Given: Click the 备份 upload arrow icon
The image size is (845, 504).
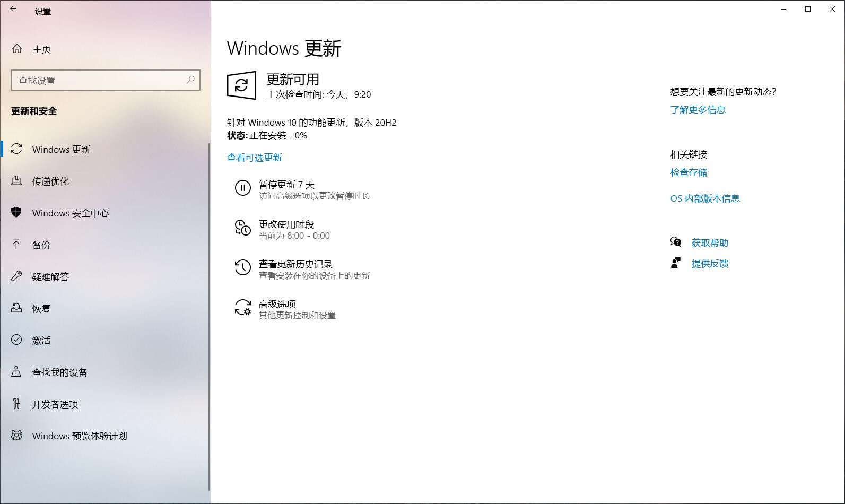Looking at the screenshot, I should click(16, 244).
